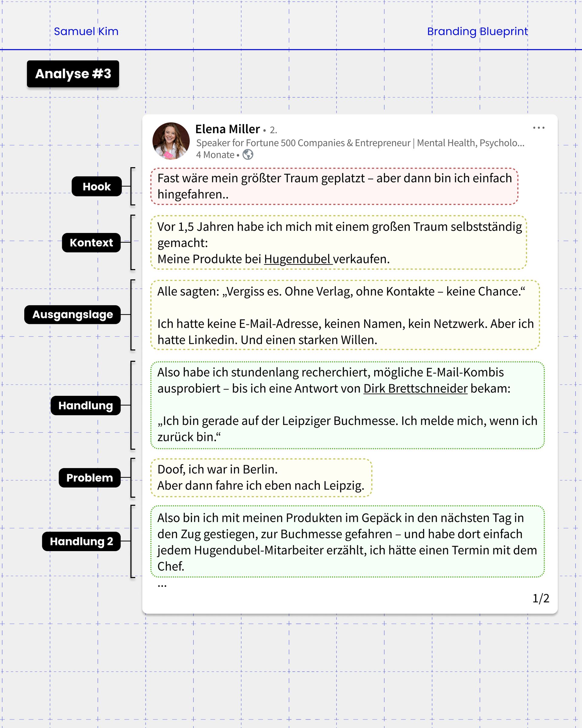This screenshot has width=582, height=728.
Task: Click the '1/2' page indicator
Action: point(541,598)
